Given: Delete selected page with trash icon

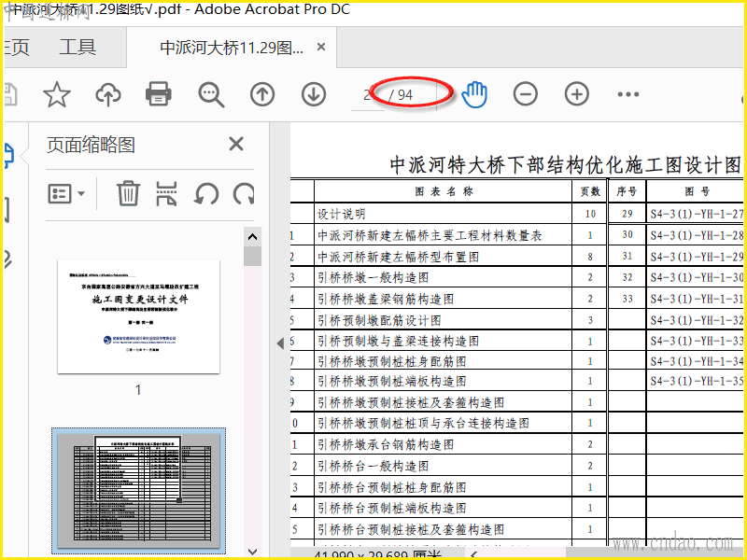Looking at the screenshot, I should click(x=128, y=193).
